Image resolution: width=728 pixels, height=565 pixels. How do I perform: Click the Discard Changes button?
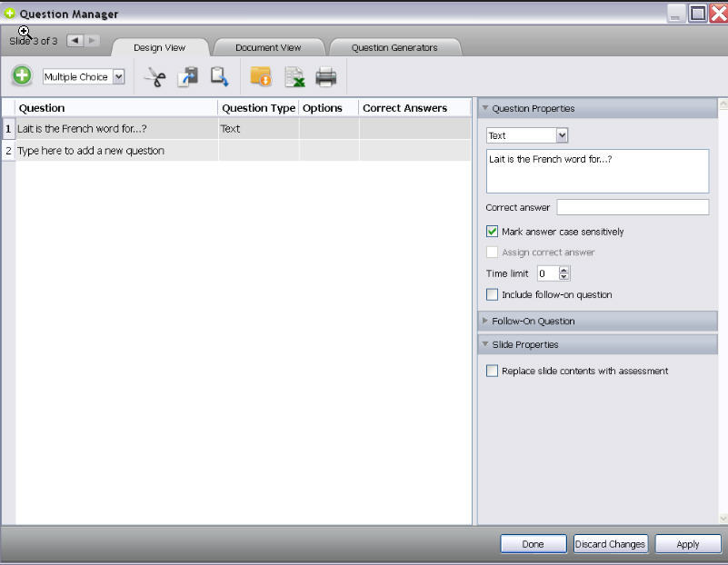pyautogui.click(x=610, y=544)
